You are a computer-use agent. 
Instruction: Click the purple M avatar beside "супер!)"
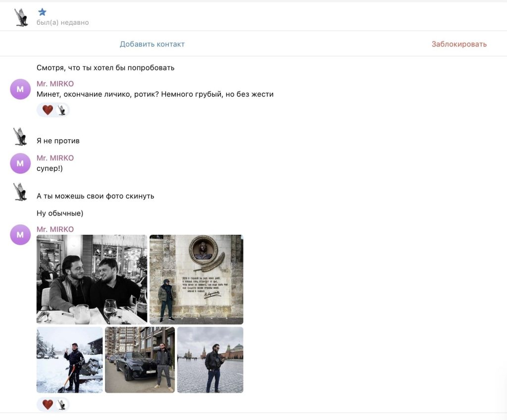[20, 163]
